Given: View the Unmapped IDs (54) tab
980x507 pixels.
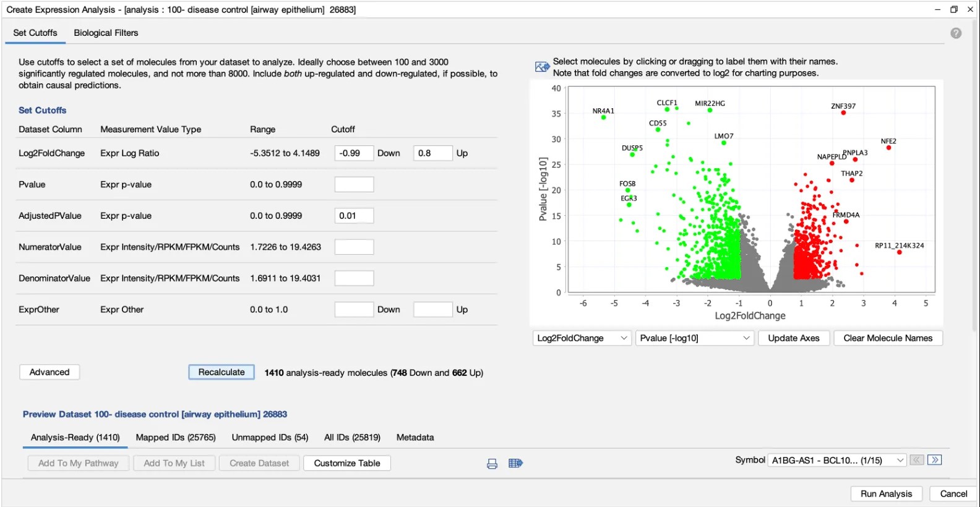Looking at the screenshot, I should [x=270, y=437].
